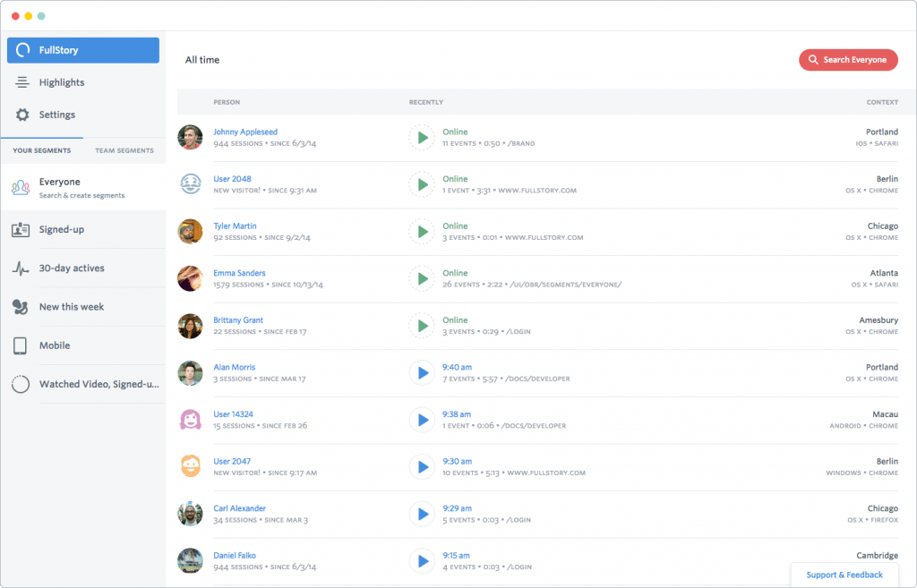Play Emma Sanders' live session

pyautogui.click(x=422, y=278)
